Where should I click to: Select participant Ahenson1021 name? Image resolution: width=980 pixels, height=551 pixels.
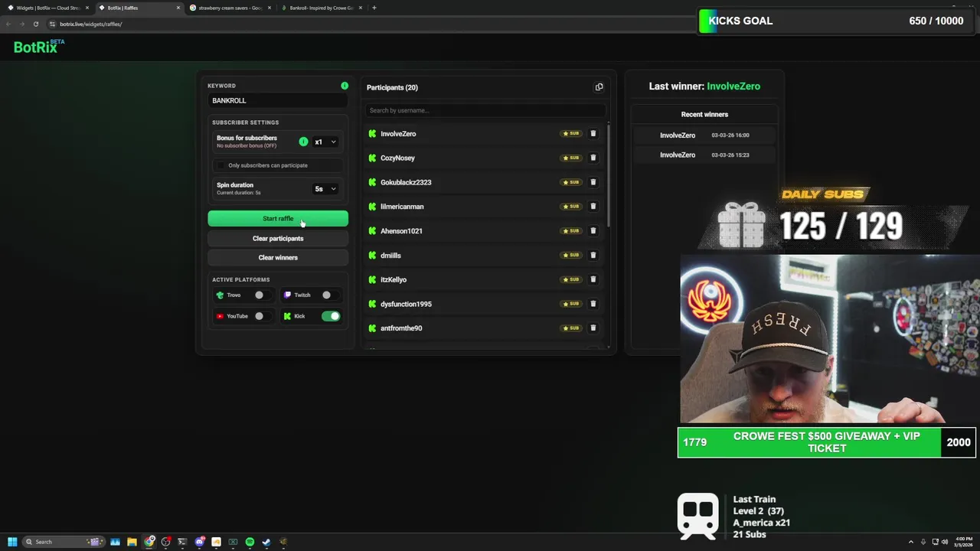coord(401,231)
